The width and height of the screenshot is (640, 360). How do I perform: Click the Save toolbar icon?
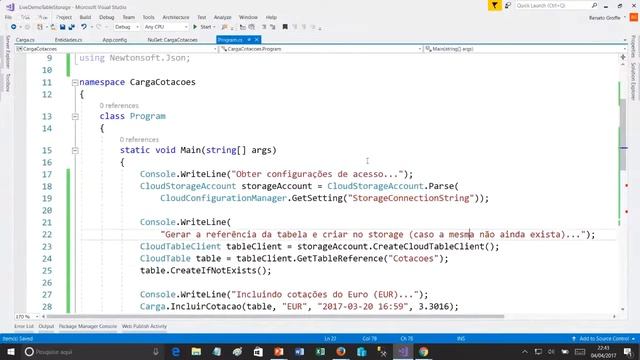(x=62, y=27)
